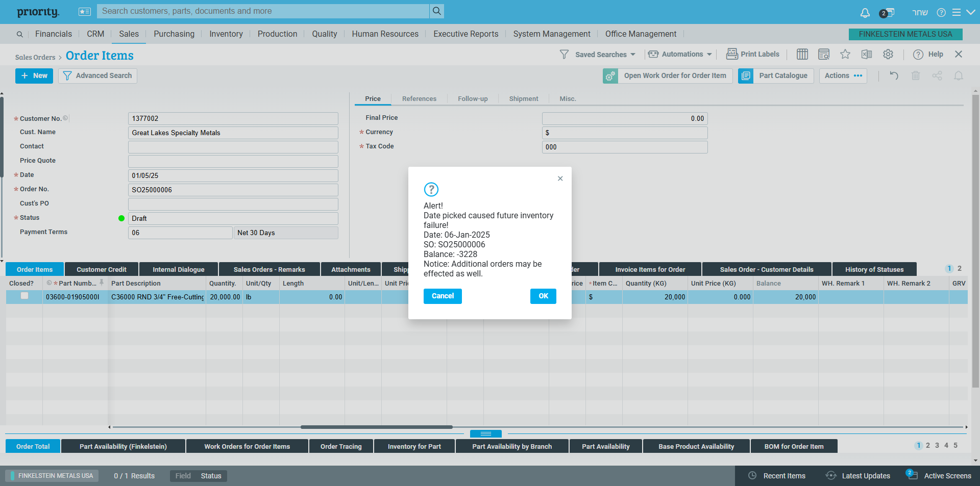Click the Print Labels printer icon
The height and width of the screenshot is (486, 980).
click(732, 54)
